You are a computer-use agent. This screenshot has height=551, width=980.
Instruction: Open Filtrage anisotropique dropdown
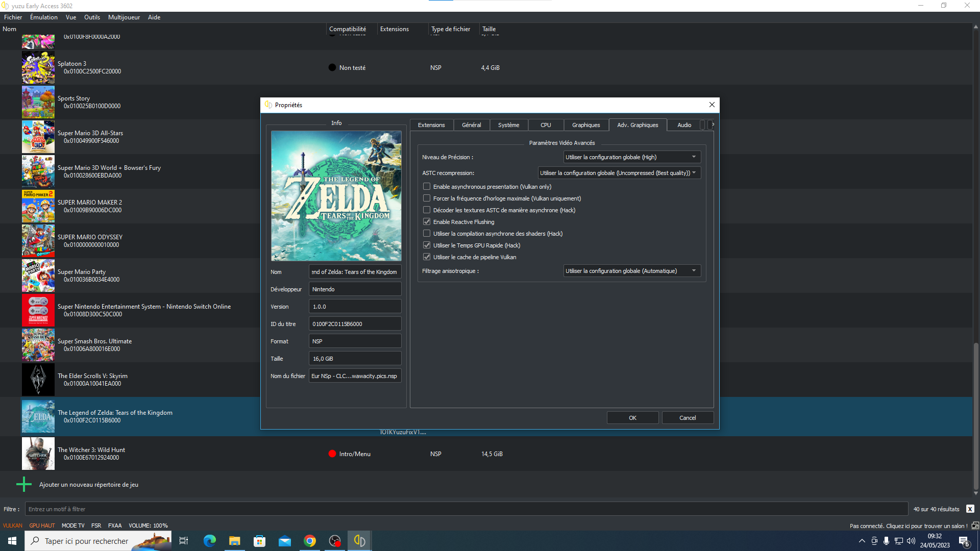632,271
